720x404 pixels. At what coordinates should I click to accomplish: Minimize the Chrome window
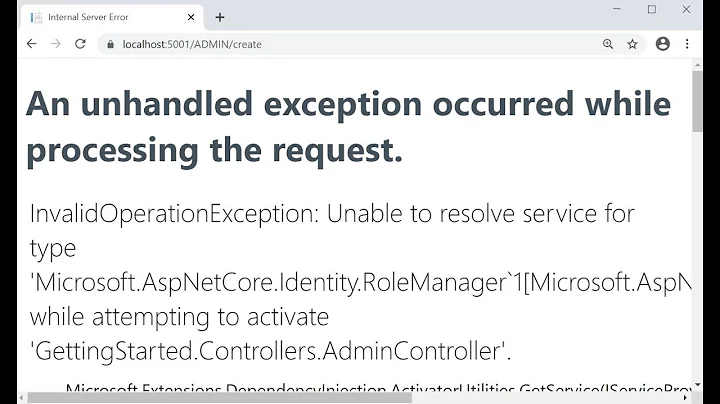point(618,10)
